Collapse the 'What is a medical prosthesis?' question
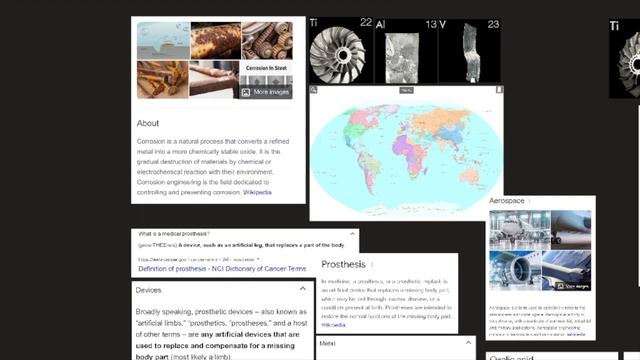 coord(352,234)
